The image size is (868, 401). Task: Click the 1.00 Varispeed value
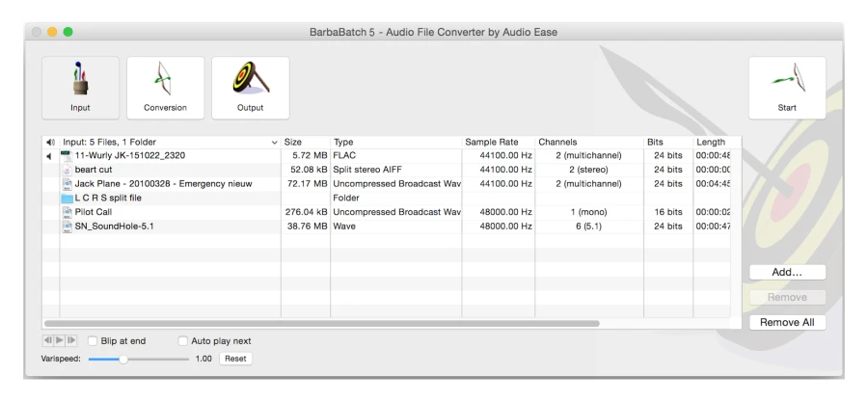203,359
